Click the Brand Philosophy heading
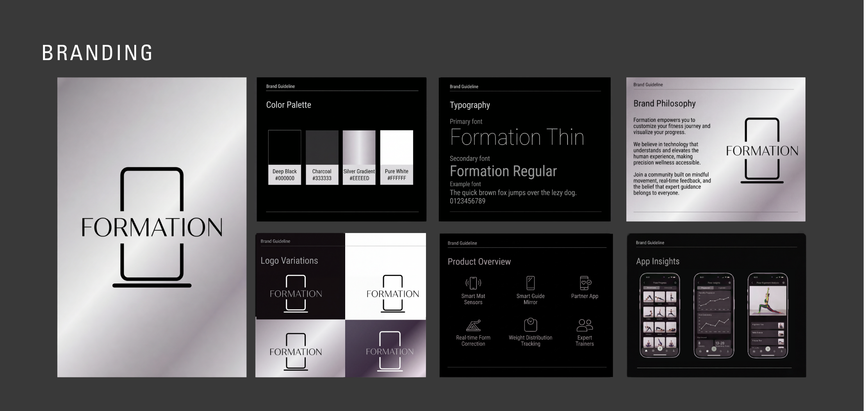The image size is (868, 411). point(665,103)
